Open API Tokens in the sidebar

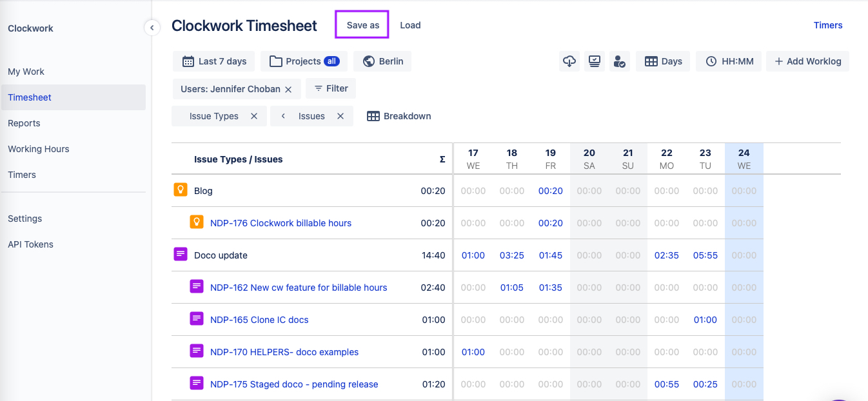(x=30, y=244)
